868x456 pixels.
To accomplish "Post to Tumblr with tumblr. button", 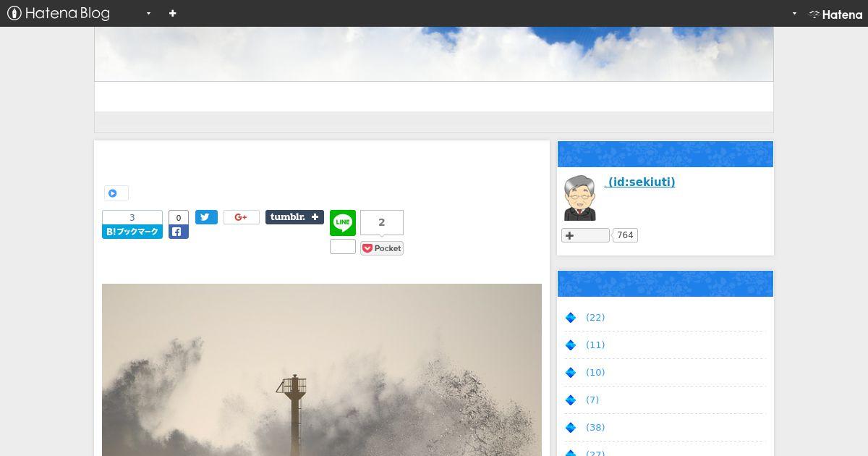I will 294,217.
